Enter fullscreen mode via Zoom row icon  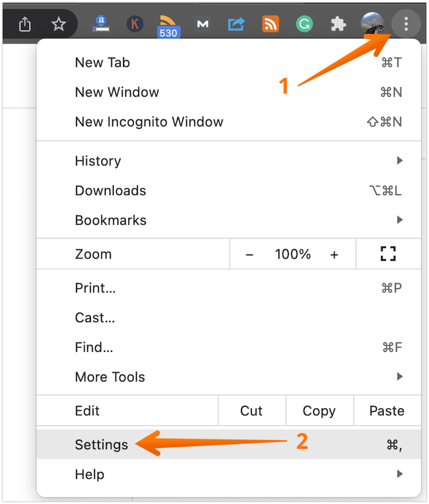(388, 254)
